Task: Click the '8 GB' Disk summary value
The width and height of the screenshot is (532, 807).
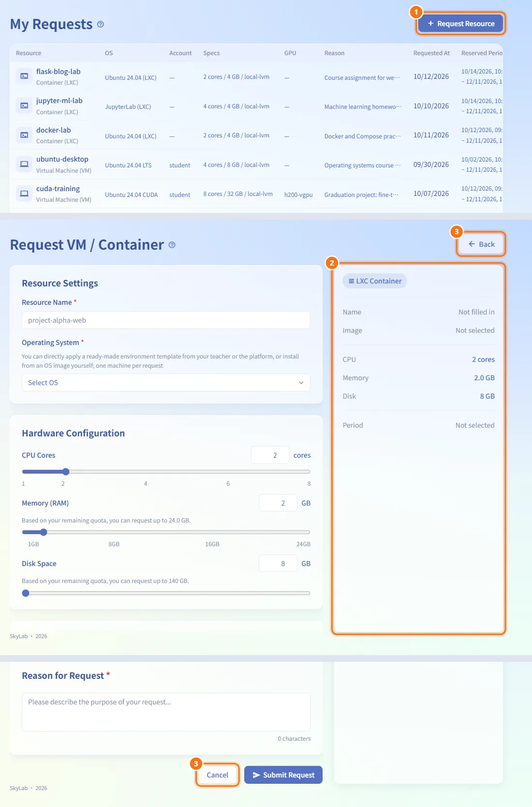Action: click(487, 396)
